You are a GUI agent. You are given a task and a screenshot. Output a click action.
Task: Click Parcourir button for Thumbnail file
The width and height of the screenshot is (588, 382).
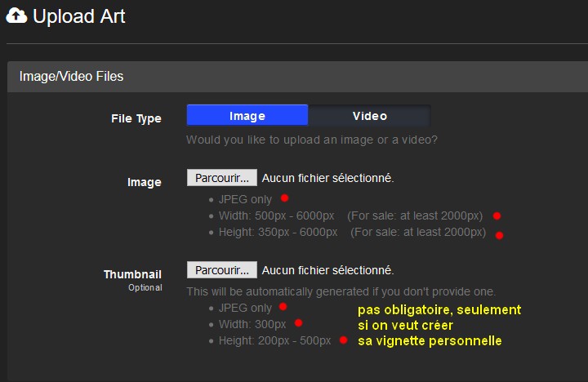(x=222, y=270)
